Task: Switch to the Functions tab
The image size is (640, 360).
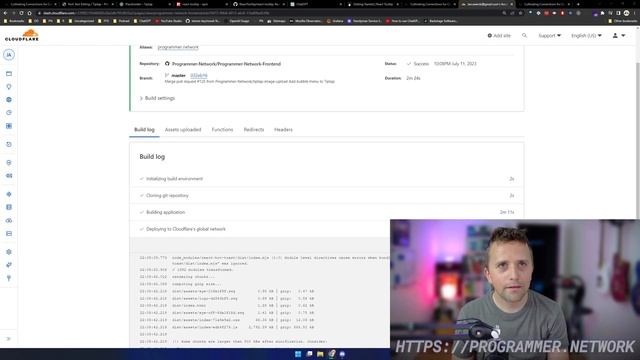Action: (x=222, y=130)
